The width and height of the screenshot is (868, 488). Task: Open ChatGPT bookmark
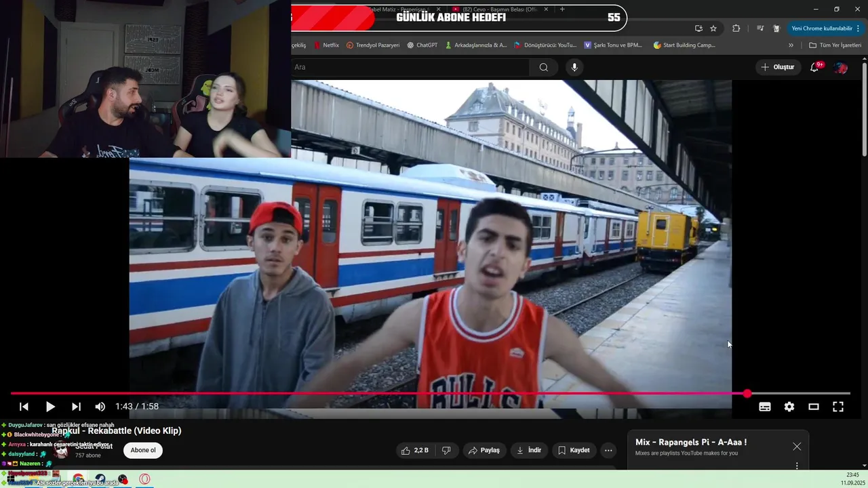click(422, 45)
